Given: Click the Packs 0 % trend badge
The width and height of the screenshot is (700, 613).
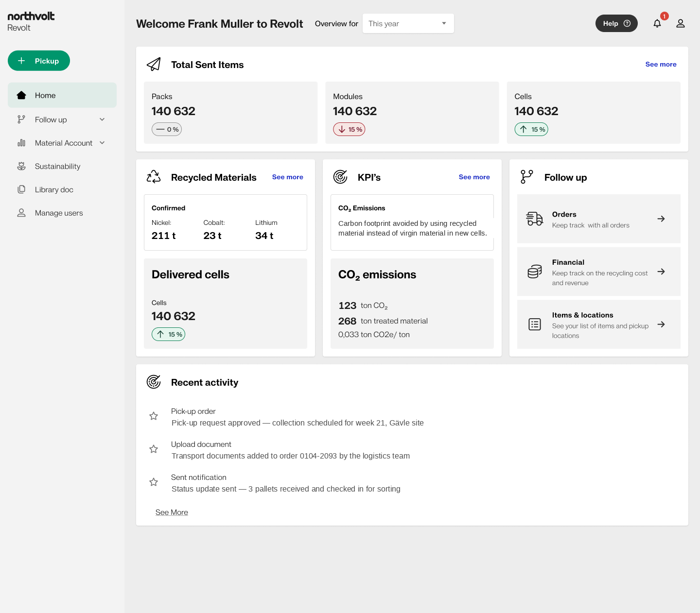Looking at the screenshot, I should 167,129.
